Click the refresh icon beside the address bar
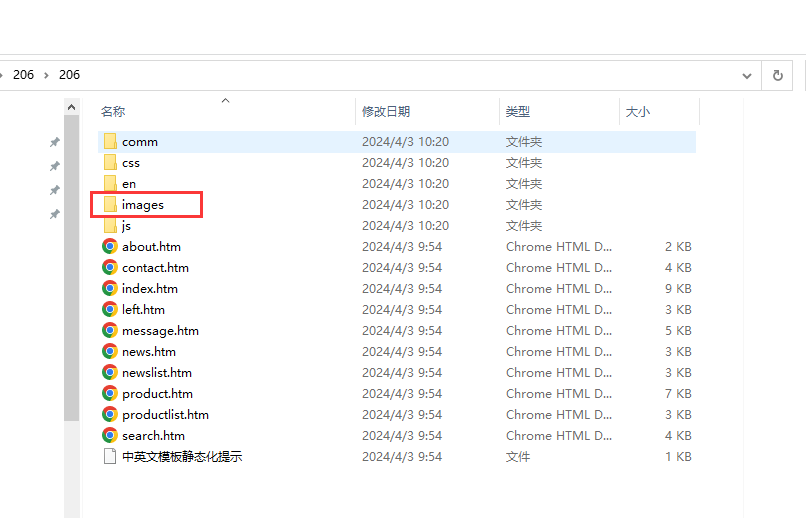This screenshot has width=806, height=518. coord(777,75)
